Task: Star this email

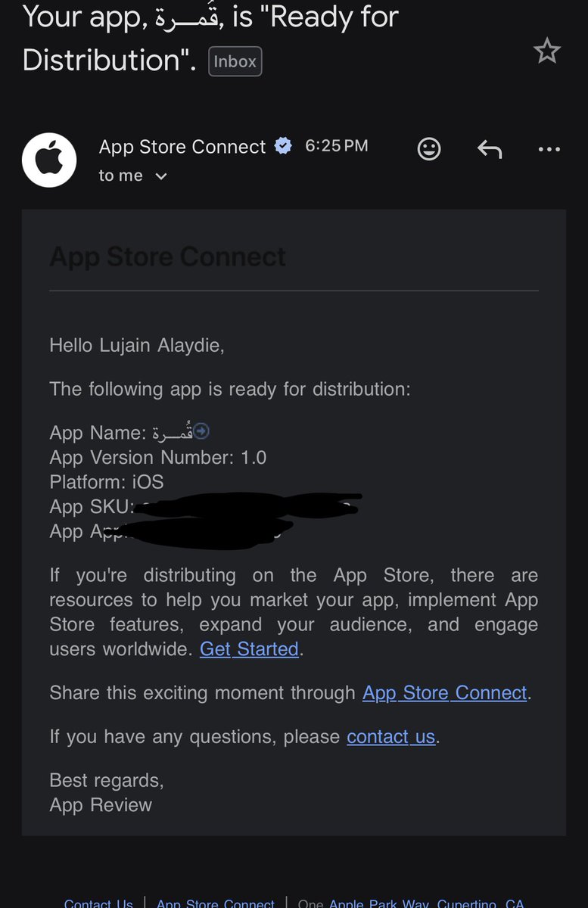Action: [546, 51]
